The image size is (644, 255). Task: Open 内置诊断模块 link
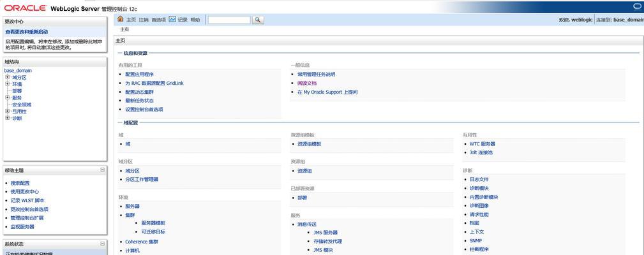pos(484,197)
